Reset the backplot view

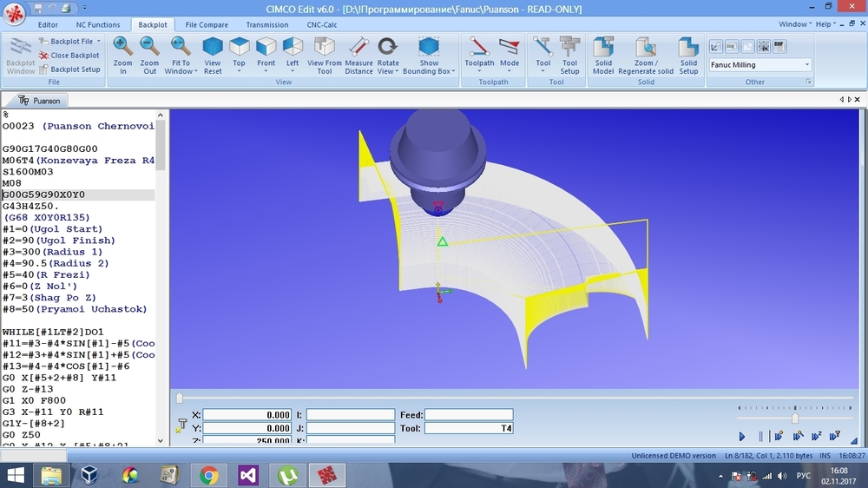[213, 56]
